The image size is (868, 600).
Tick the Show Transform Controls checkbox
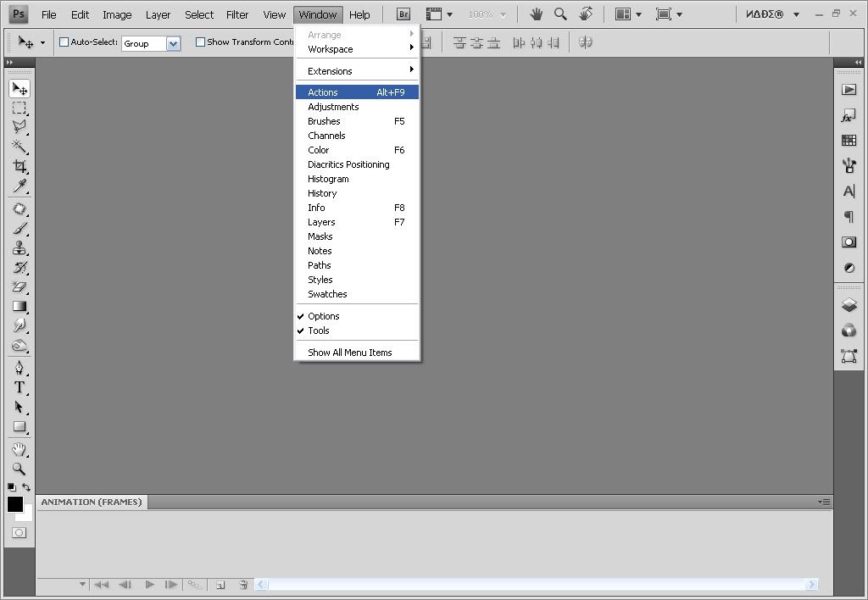(x=200, y=42)
